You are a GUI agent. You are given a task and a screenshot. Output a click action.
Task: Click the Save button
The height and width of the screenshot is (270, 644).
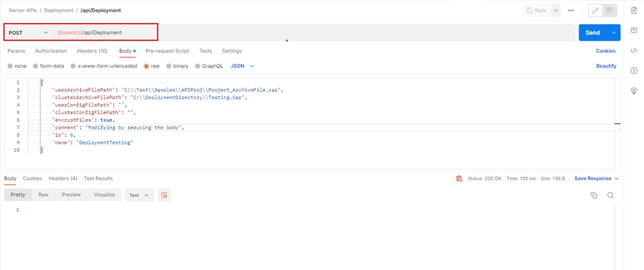536,11
